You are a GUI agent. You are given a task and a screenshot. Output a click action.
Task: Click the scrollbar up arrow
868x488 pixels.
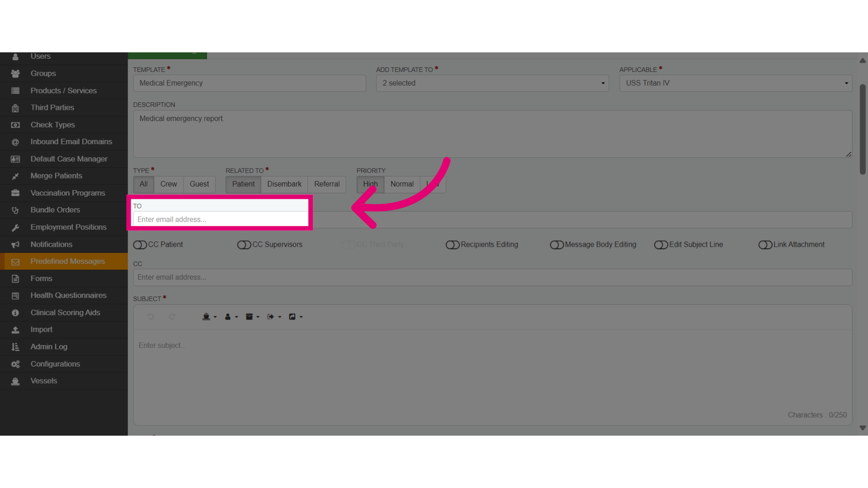pyautogui.click(x=863, y=61)
